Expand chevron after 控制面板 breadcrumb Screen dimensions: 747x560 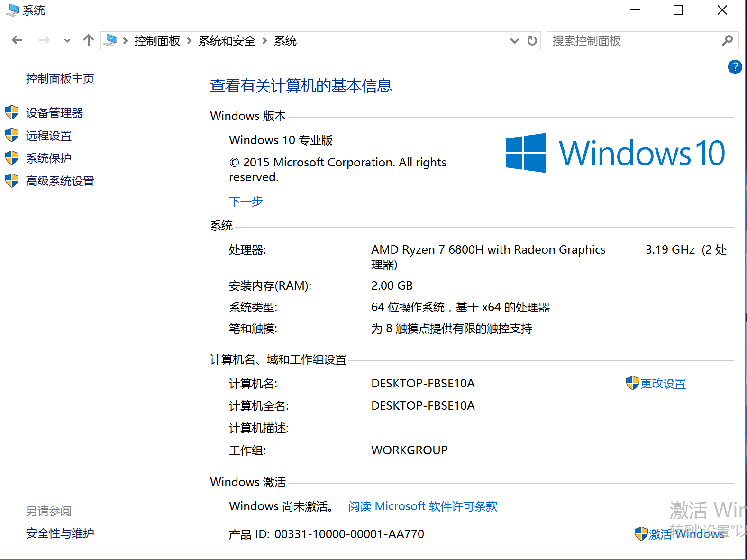(x=189, y=41)
